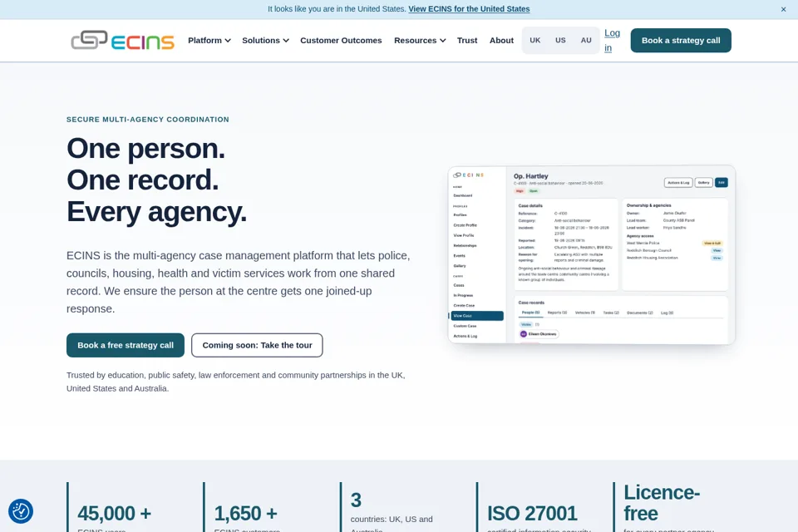The image size is (798, 532).
Task: Follow the Log in link
Action: click(612, 40)
